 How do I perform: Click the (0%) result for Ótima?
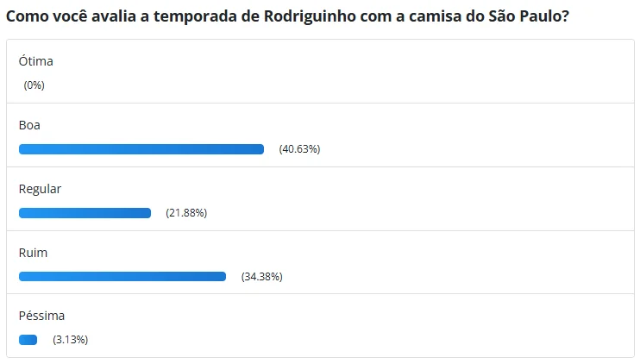coord(35,85)
